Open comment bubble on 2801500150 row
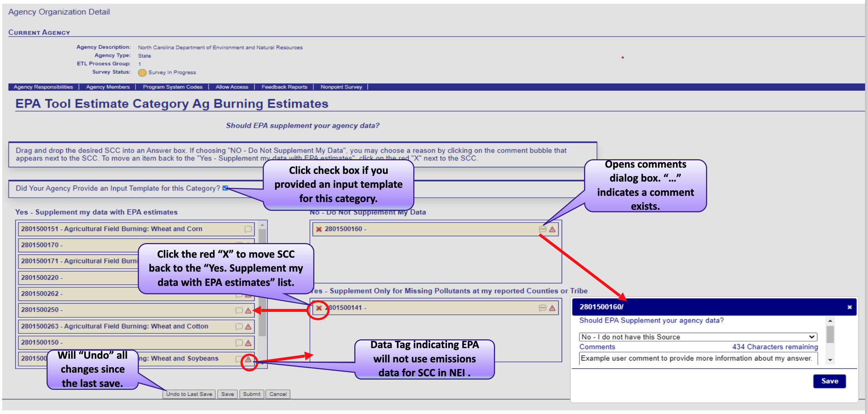 (239, 343)
